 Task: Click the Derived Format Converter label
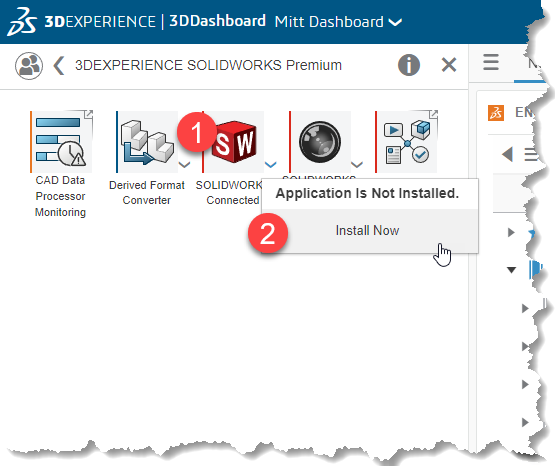(147, 192)
